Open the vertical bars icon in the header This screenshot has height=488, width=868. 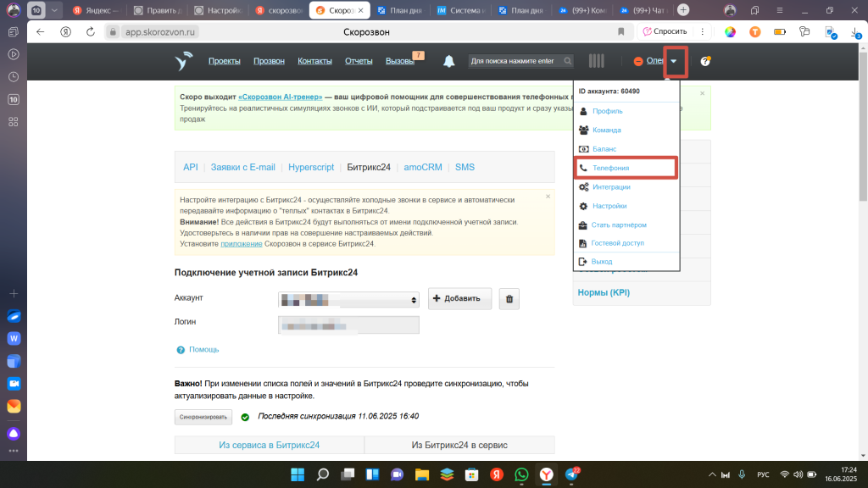point(596,61)
